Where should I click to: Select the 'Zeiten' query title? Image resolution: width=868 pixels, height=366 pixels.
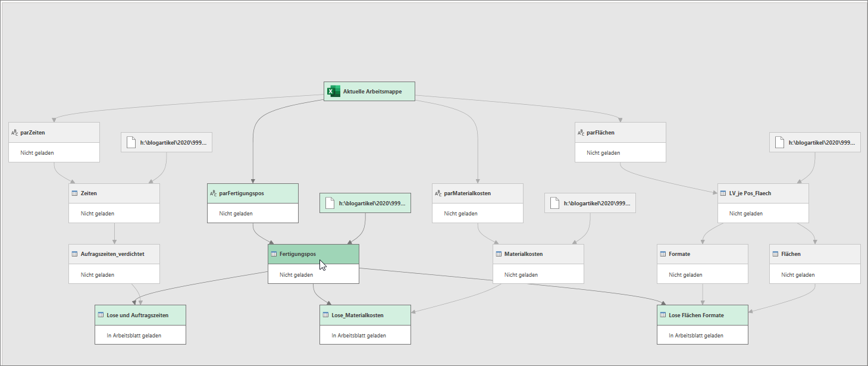(x=89, y=193)
